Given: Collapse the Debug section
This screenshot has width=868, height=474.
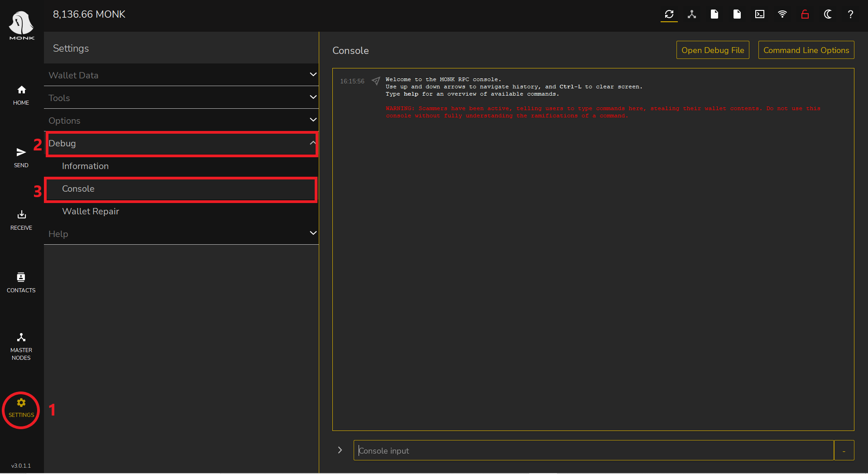Looking at the screenshot, I should point(181,143).
